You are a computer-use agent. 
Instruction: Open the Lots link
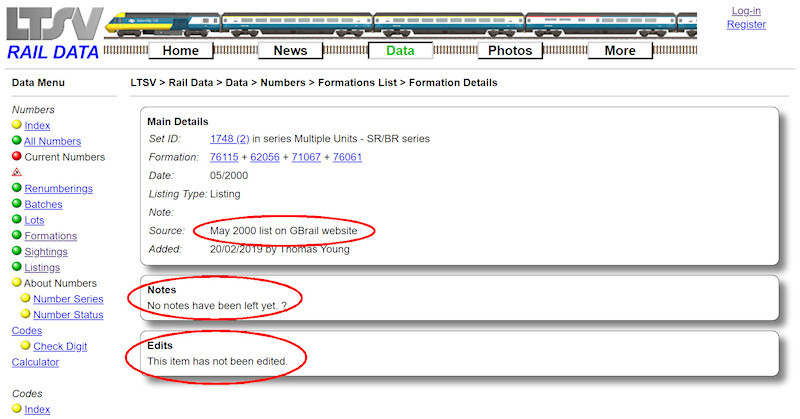pos(34,220)
